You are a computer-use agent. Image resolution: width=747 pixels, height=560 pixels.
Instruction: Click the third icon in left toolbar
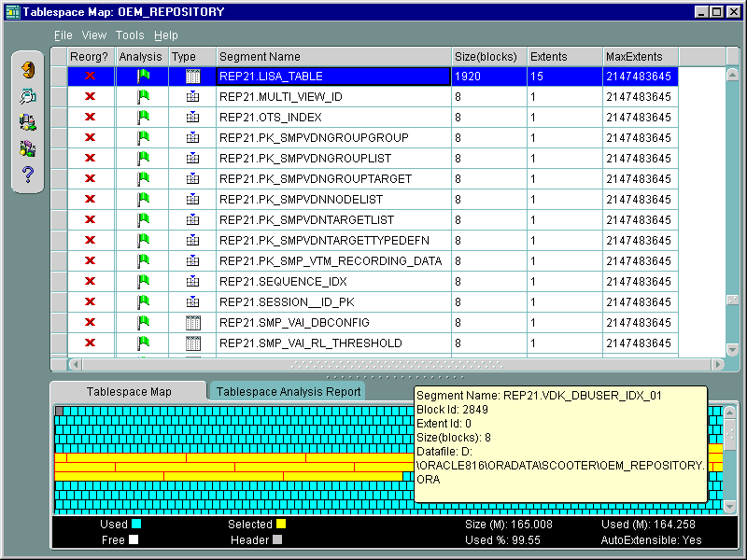coord(28,122)
